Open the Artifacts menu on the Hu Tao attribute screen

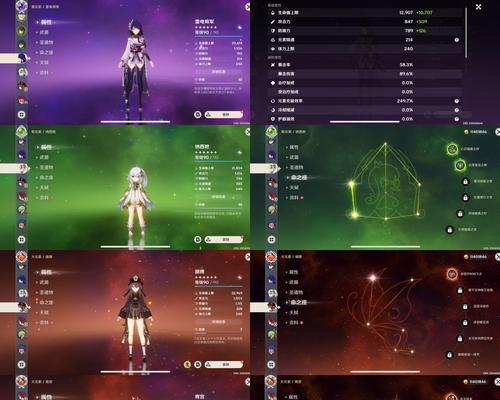point(46,292)
